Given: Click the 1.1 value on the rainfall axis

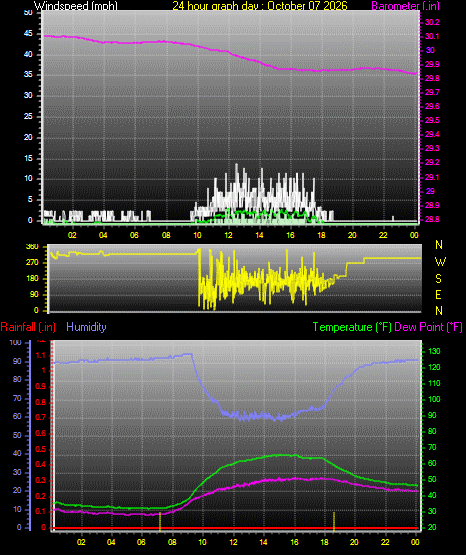Looking at the screenshot, I should click(x=41, y=355).
